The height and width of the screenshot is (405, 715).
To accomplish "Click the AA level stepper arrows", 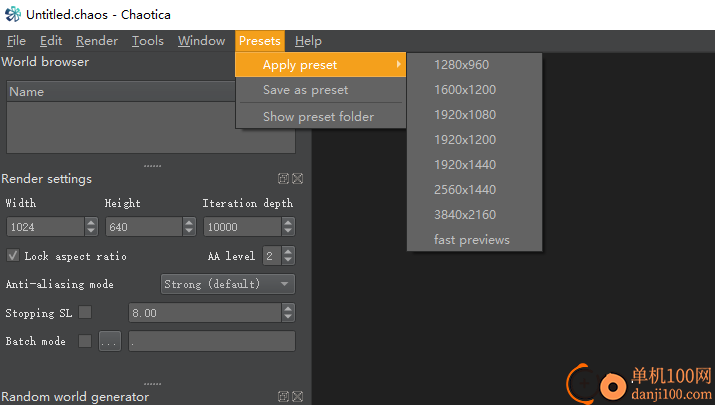I will (288, 255).
